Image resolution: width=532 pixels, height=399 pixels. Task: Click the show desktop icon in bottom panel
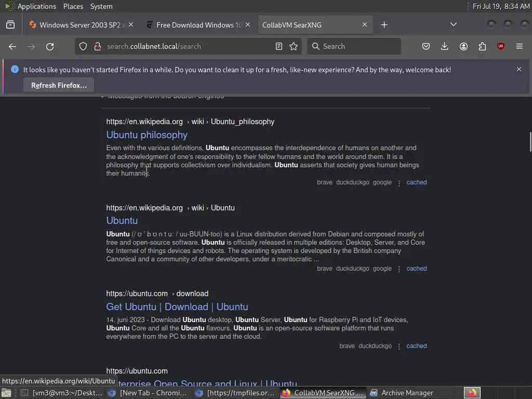coord(6,393)
